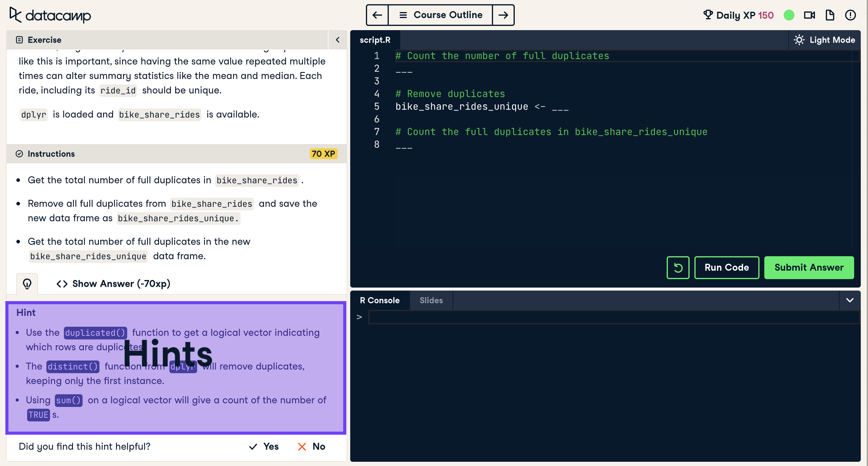Mark the hint as not helpful with No
868x466 pixels.
pos(312,446)
